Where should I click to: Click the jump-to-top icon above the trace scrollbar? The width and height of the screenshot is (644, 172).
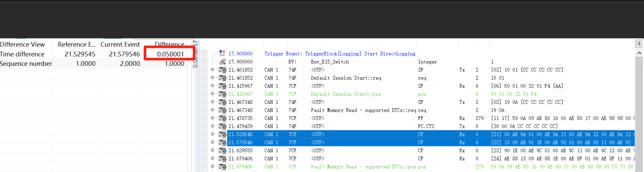click(639, 43)
